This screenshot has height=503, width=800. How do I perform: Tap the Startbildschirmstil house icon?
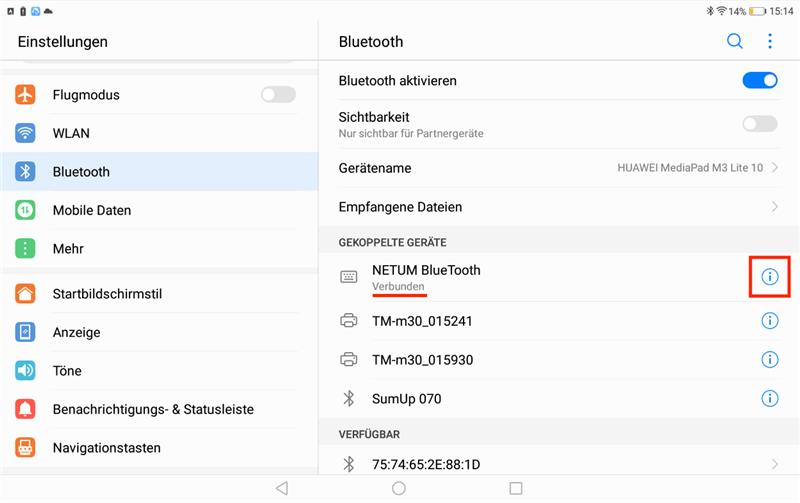(25, 293)
